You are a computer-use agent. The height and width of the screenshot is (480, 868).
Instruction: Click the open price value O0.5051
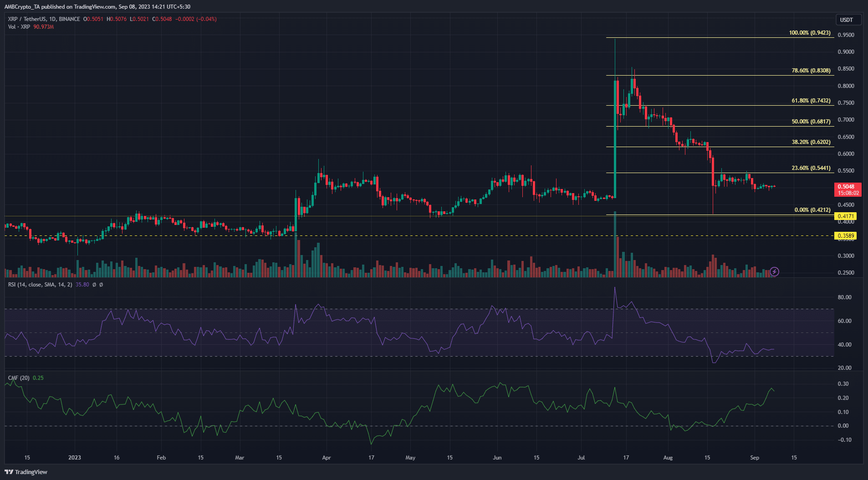point(93,19)
